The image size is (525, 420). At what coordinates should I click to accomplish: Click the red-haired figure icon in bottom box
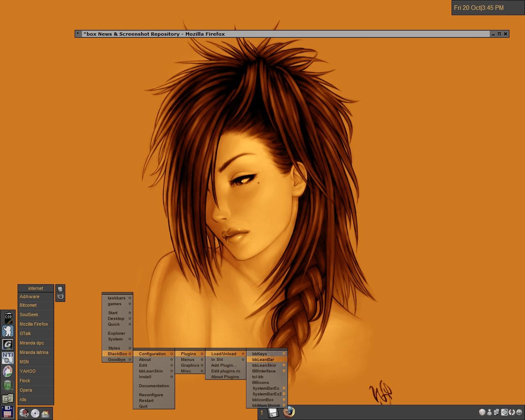pyautogui.click(x=24, y=413)
